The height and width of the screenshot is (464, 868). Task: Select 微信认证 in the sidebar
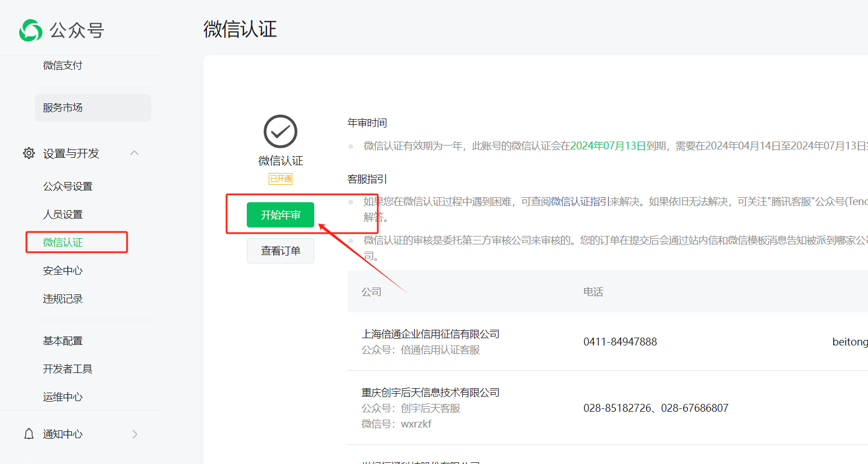(63, 243)
